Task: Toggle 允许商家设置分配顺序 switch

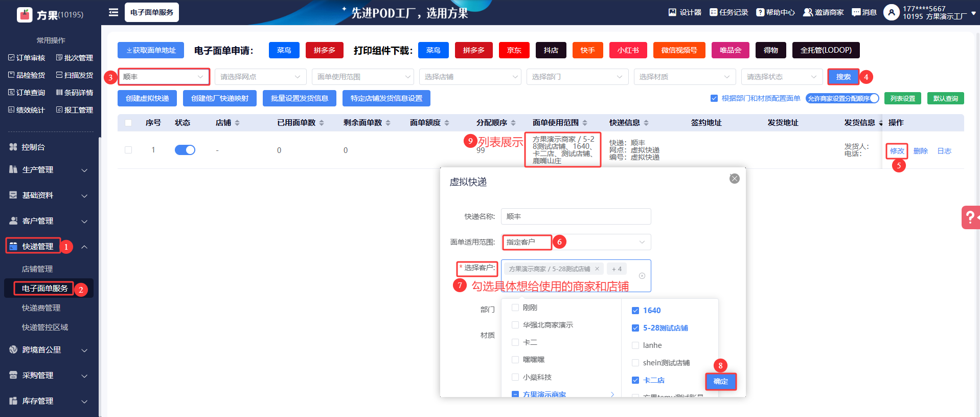Action: (x=842, y=98)
